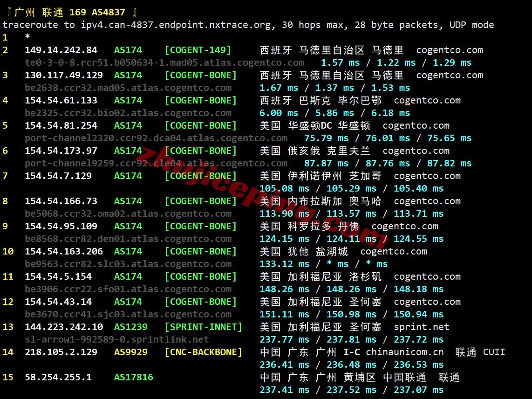
Task: Click location text 西班牙 巴斯克 毕尔巴鄂
Action: [321, 101]
